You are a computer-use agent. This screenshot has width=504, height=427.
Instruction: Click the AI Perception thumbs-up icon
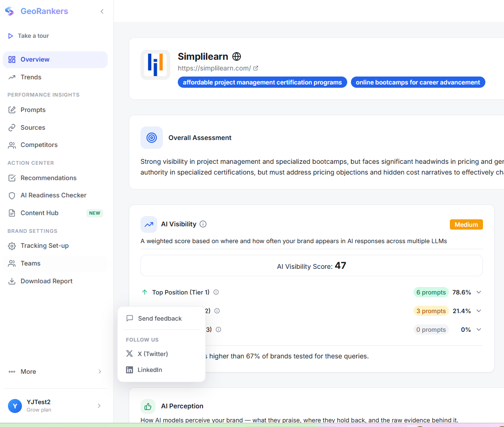[x=148, y=406]
